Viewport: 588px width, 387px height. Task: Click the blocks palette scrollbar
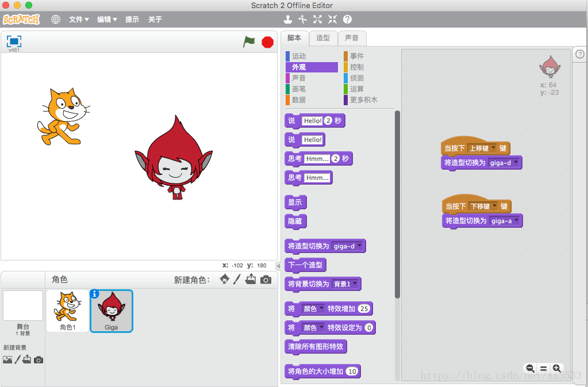point(397,204)
